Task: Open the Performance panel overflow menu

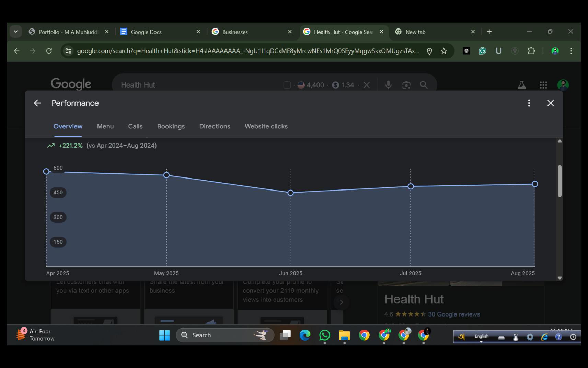Action: click(529, 103)
